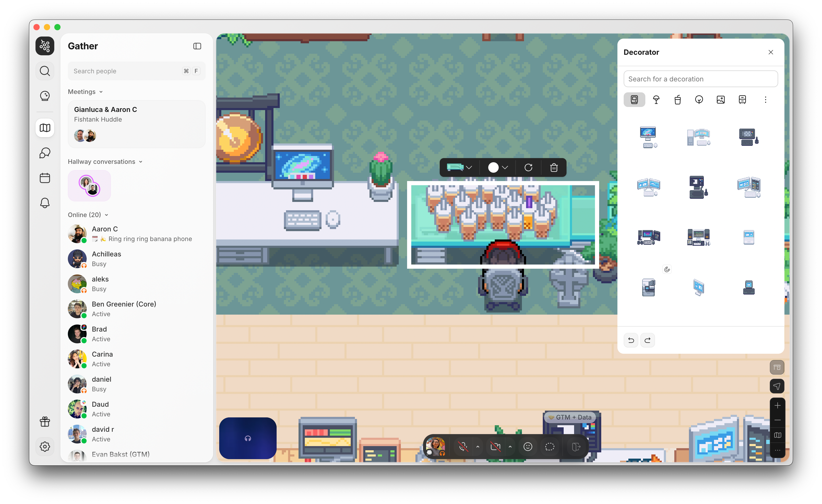Click the zoom in plus button
822x504 pixels.
[x=777, y=405]
